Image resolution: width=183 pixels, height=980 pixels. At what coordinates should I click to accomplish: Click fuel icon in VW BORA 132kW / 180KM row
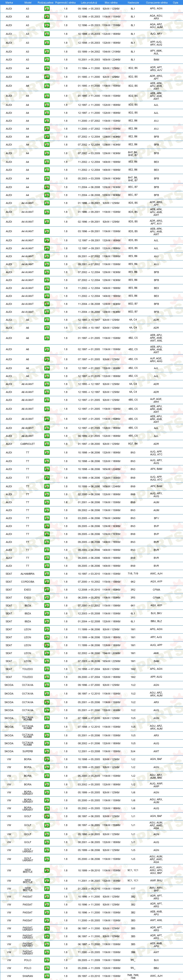click(x=47, y=784)
